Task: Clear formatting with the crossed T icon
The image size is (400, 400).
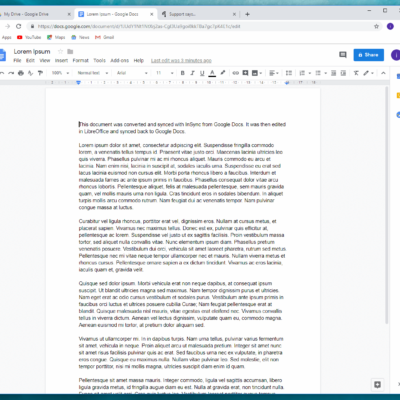Action: (356, 73)
